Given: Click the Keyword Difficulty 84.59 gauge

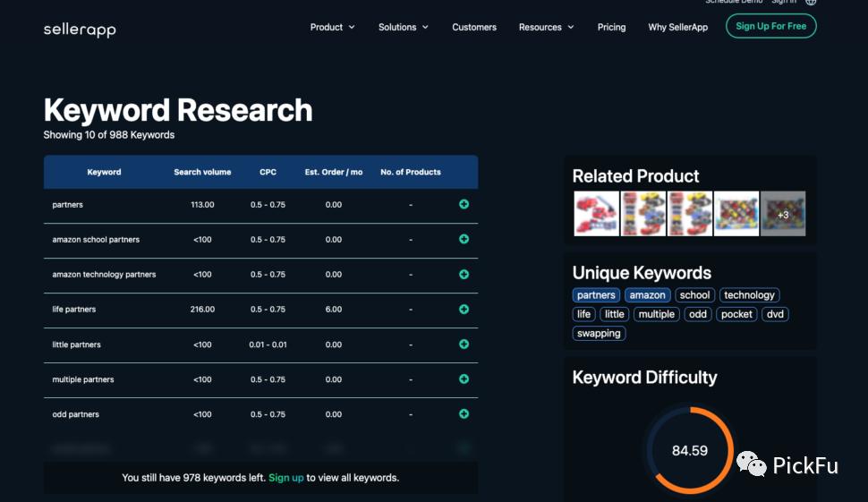Looking at the screenshot, I should point(690,450).
